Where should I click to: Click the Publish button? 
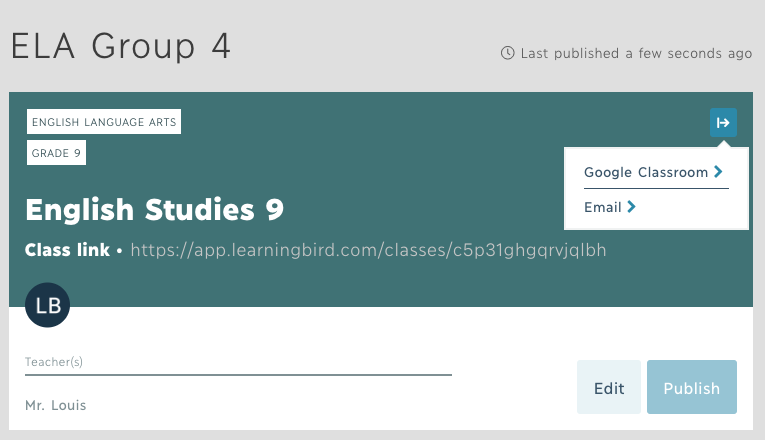[x=692, y=387]
